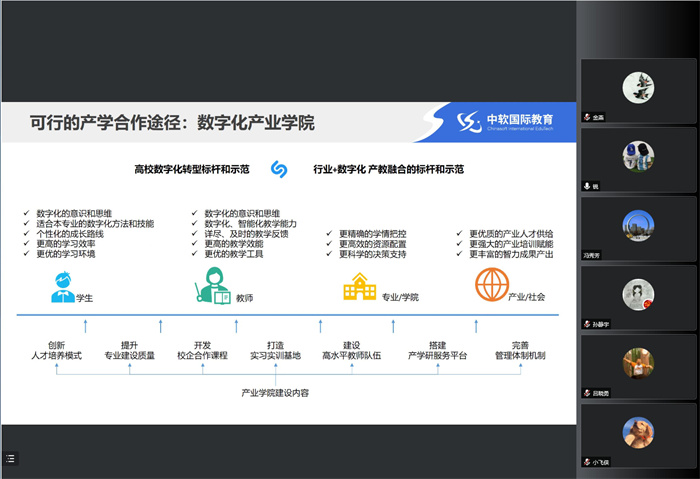
Task: Click the list icon in bottom-left corner
Action: (10, 458)
